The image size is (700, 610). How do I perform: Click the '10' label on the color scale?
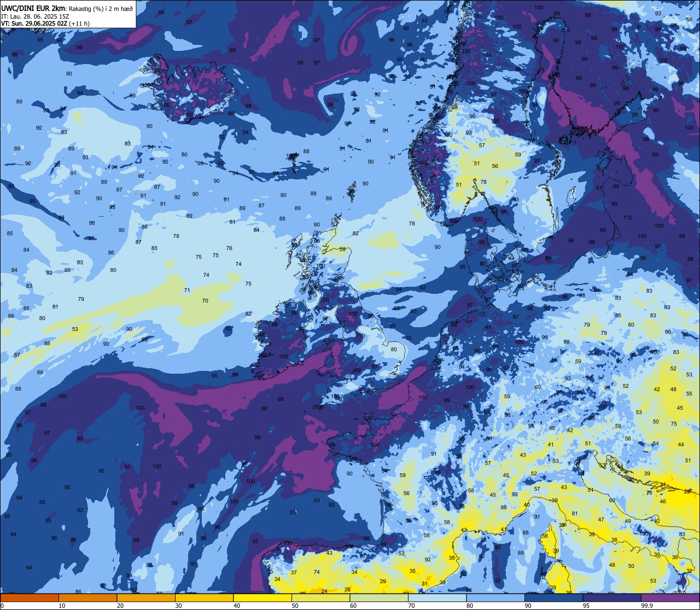[62, 606]
